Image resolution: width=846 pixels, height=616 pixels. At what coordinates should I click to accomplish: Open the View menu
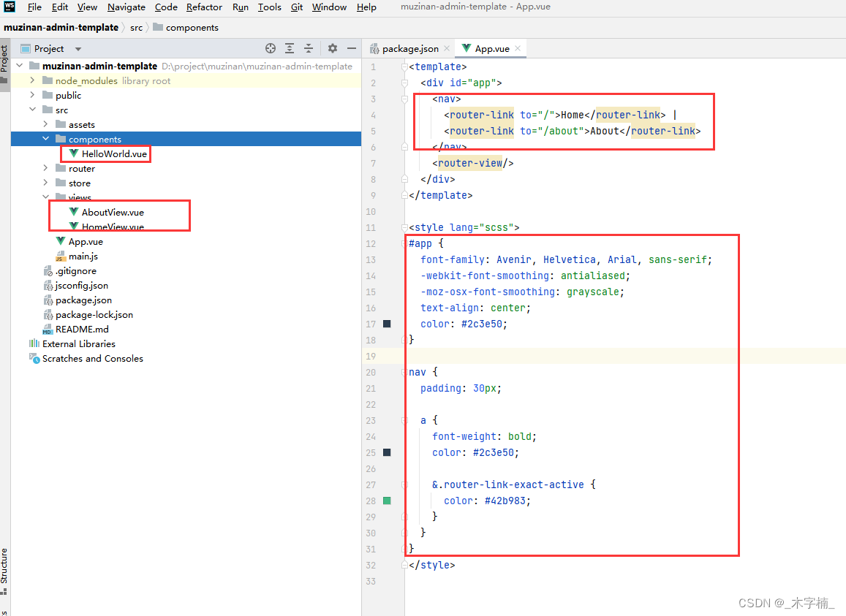coord(87,7)
